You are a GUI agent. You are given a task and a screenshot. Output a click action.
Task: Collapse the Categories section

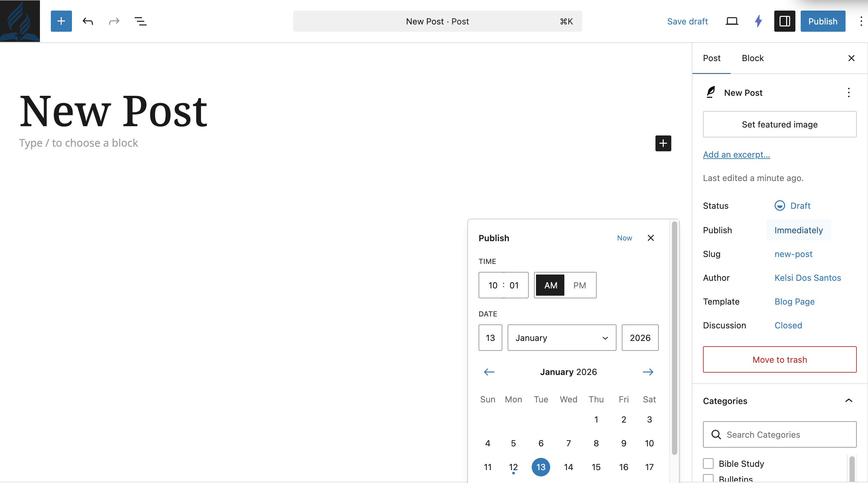(x=849, y=400)
